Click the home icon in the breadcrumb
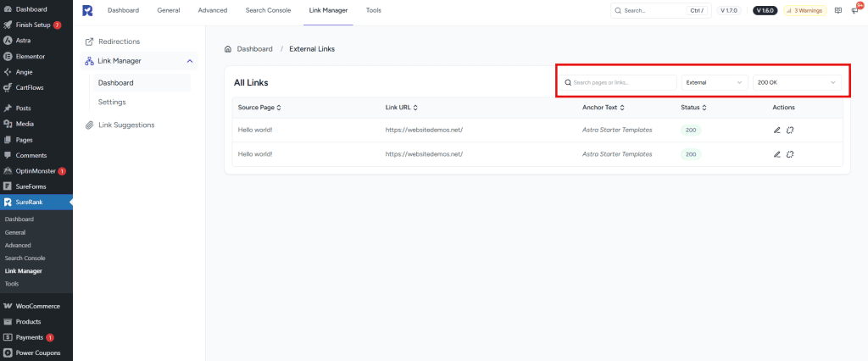 pyautogui.click(x=227, y=48)
